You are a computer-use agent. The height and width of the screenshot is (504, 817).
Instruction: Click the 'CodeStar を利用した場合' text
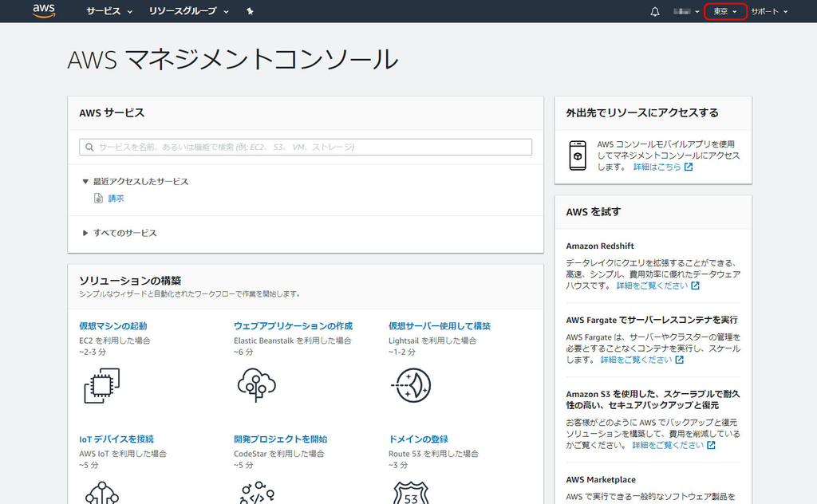click(x=278, y=454)
